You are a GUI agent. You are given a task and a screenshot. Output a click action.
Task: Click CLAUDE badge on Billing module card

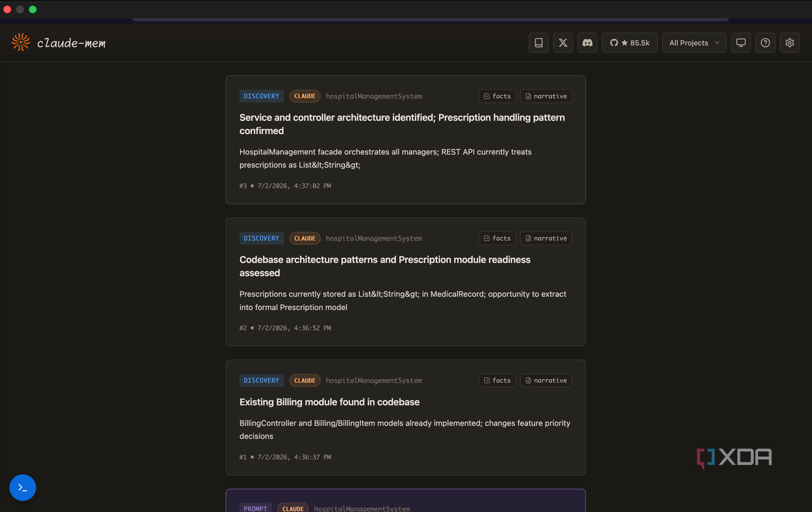click(x=304, y=380)
